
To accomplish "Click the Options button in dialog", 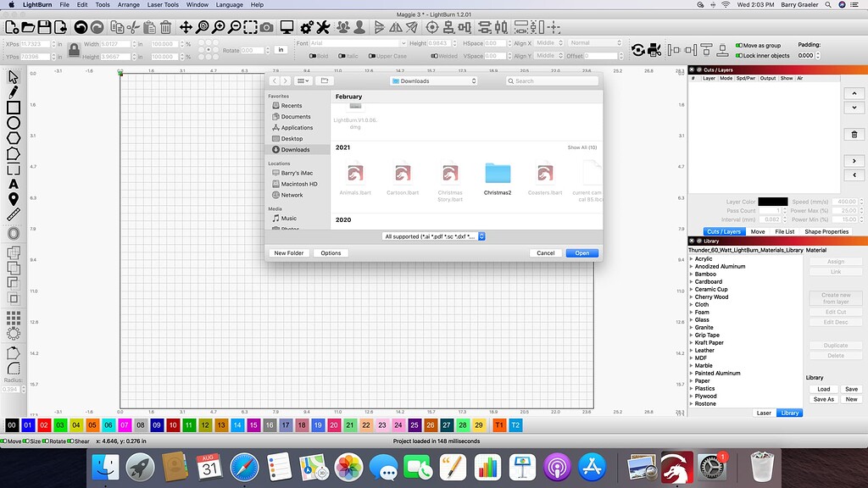I will pyautogui.click(x=331, y=252).
